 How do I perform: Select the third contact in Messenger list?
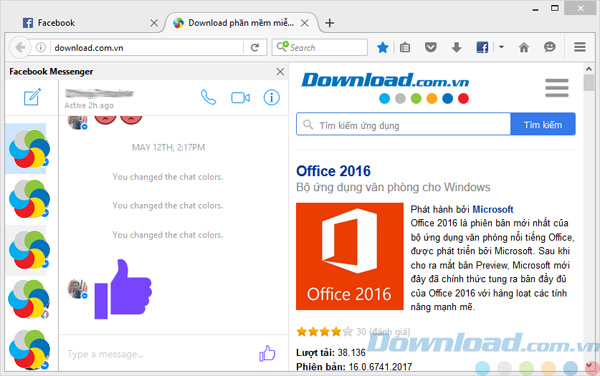(29, 249)
